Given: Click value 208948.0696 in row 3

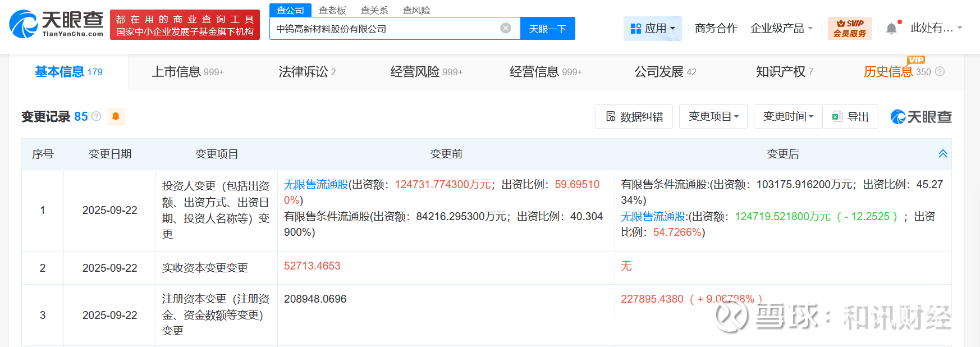Looking at the screenshot, I should pos(315,299).
